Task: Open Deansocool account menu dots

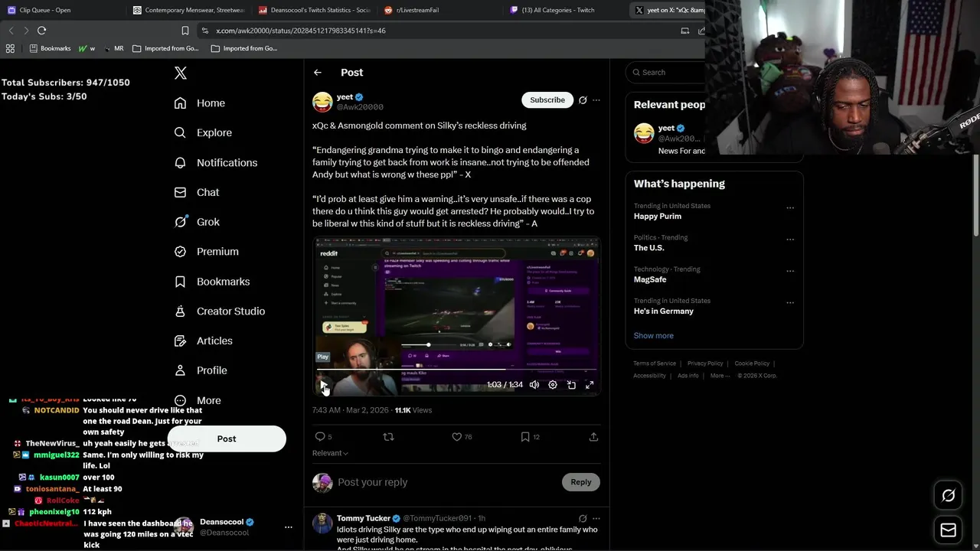Action: click(289, 527)
